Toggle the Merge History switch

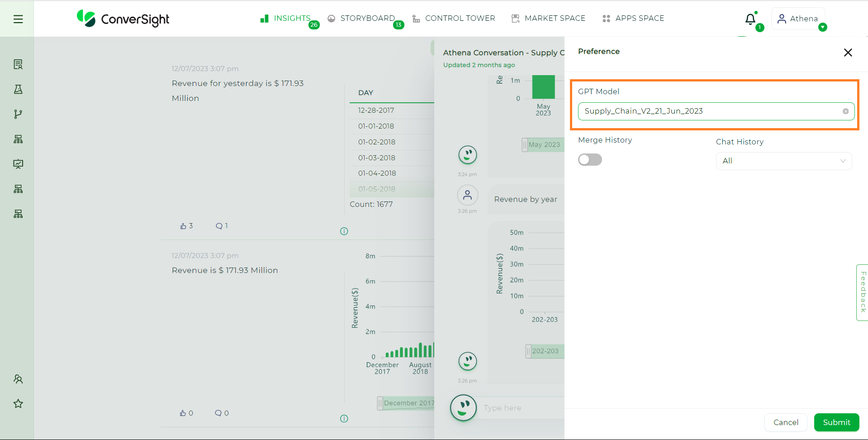(590, 160)
